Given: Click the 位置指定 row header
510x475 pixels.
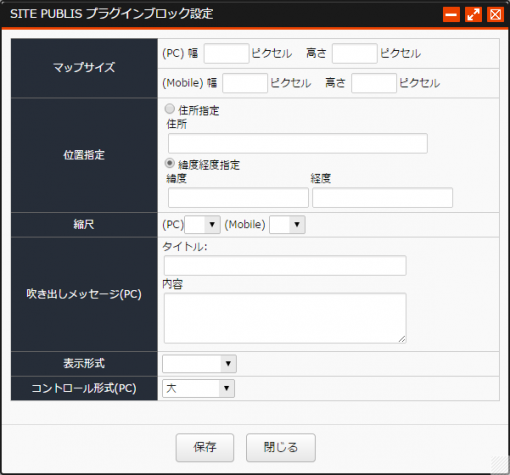Looking at the screenshot, I should point(84,155).
